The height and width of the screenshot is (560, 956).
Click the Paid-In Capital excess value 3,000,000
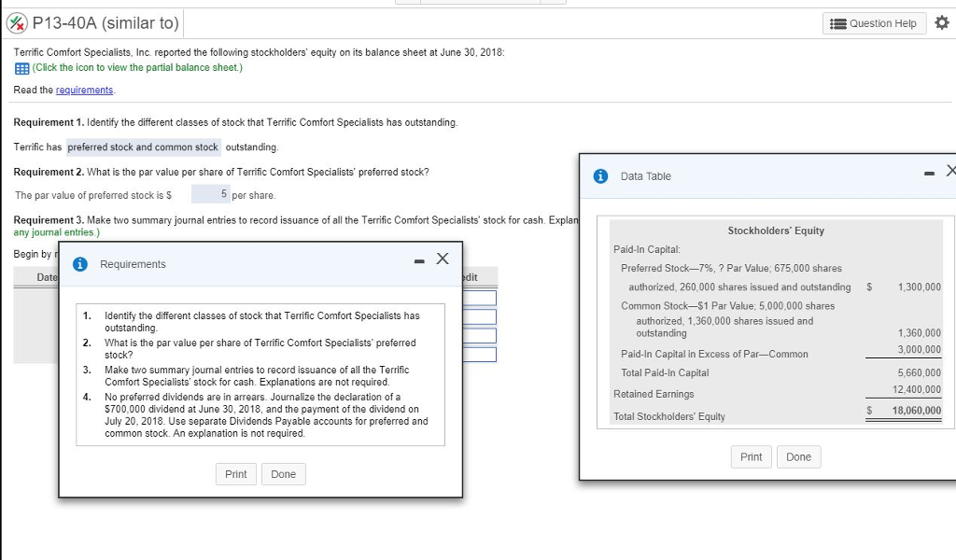[x=920, y=349]
